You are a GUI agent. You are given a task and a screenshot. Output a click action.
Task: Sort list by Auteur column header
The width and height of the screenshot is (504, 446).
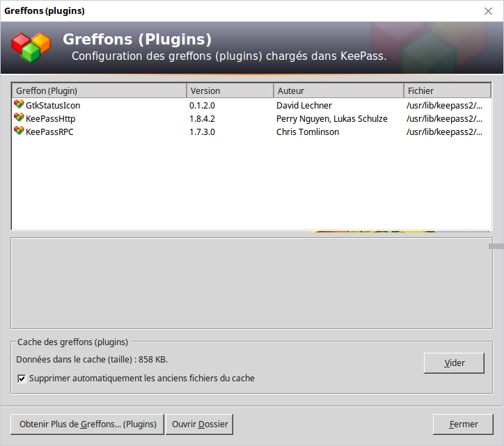(x=338, y=91)
